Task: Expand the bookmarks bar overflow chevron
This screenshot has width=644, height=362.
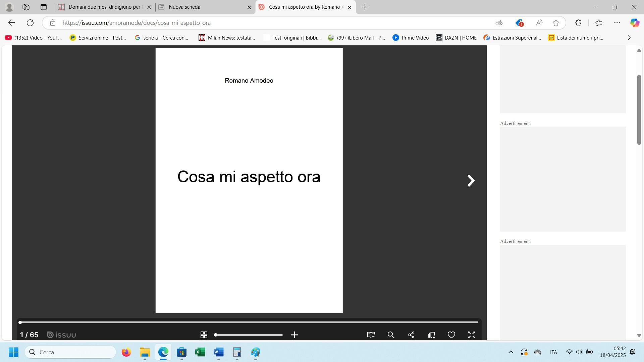Action: coord(629,38)
